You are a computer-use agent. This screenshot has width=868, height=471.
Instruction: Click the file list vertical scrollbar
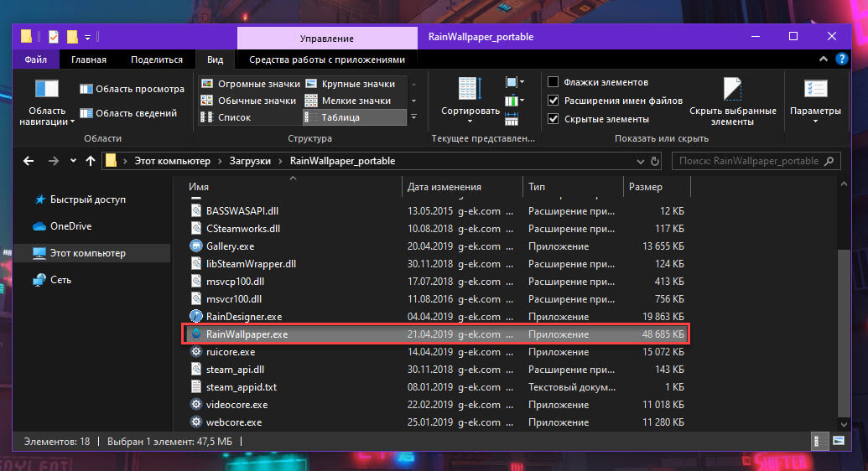[844, 332]
